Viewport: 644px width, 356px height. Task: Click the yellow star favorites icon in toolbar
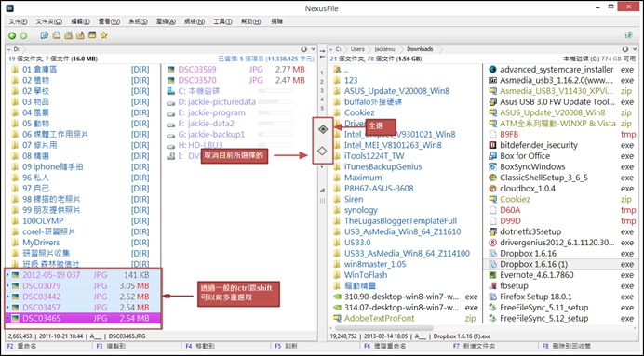click(x=104, y=35)
